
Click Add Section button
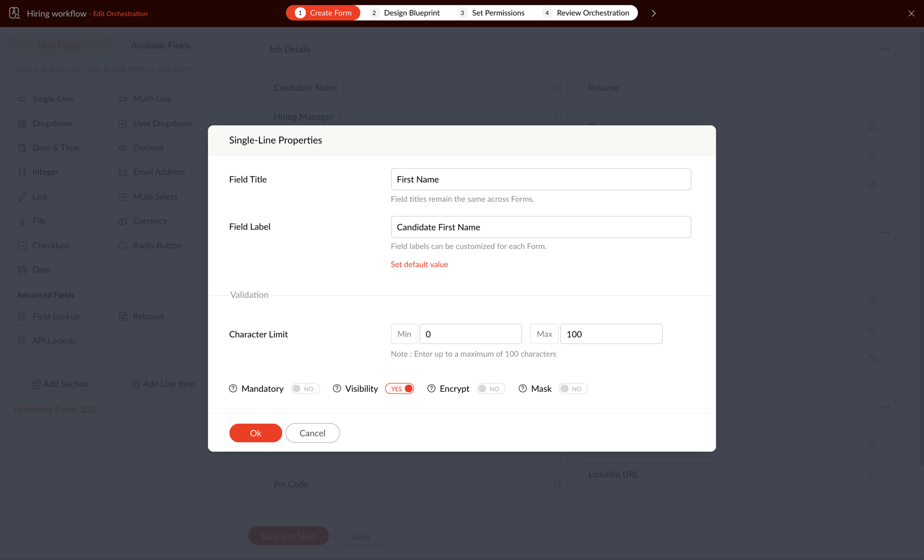click(60, 384)
